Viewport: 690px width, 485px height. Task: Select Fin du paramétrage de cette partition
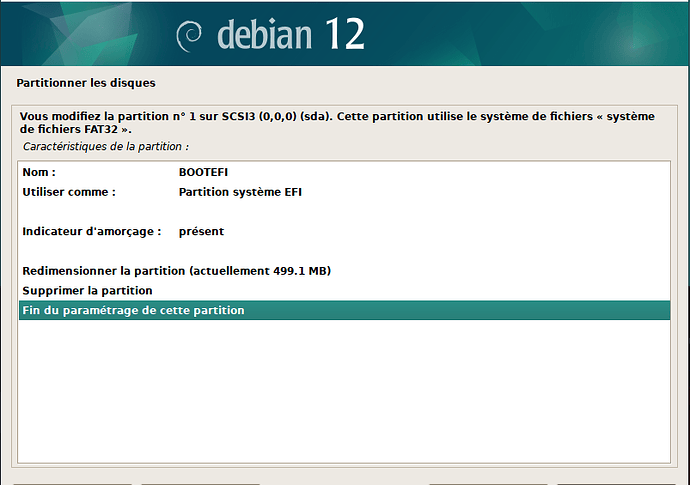(344, 310)
